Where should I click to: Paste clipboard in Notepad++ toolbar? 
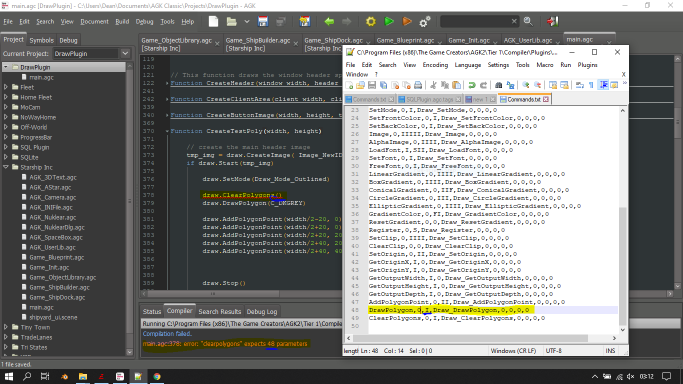(x=456, y=85)
